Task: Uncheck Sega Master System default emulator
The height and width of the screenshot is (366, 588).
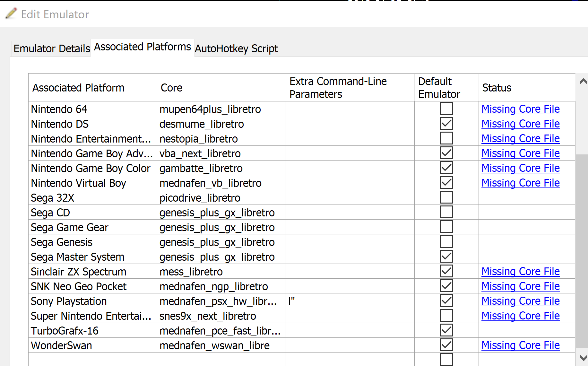Action: [446, 257]
